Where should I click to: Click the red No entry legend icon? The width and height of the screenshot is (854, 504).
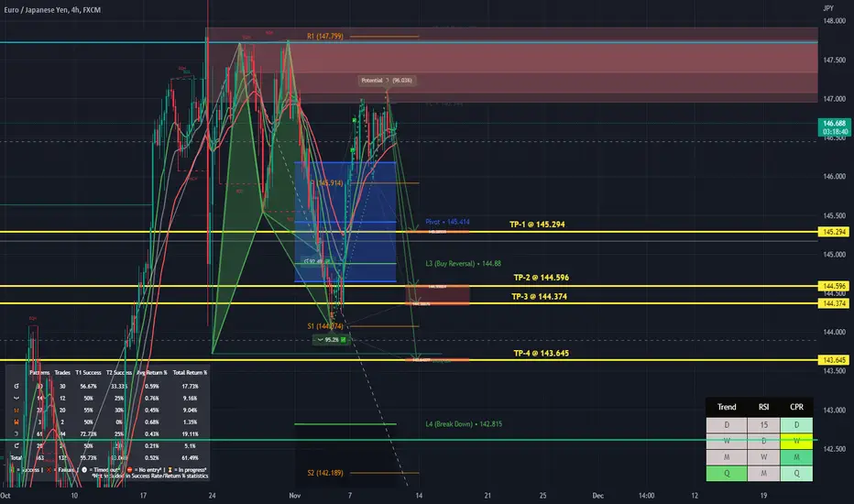129,470
